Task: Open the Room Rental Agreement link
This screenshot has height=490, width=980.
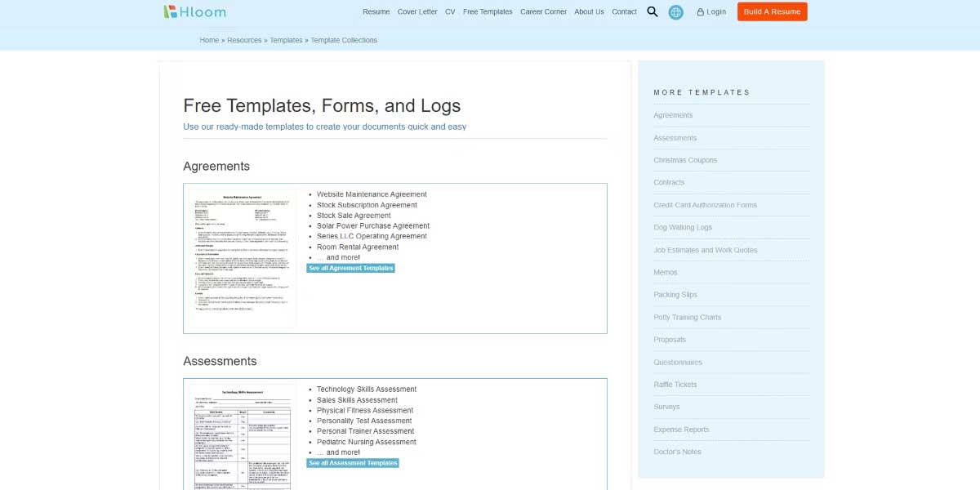Action: (x=358, y=247)
